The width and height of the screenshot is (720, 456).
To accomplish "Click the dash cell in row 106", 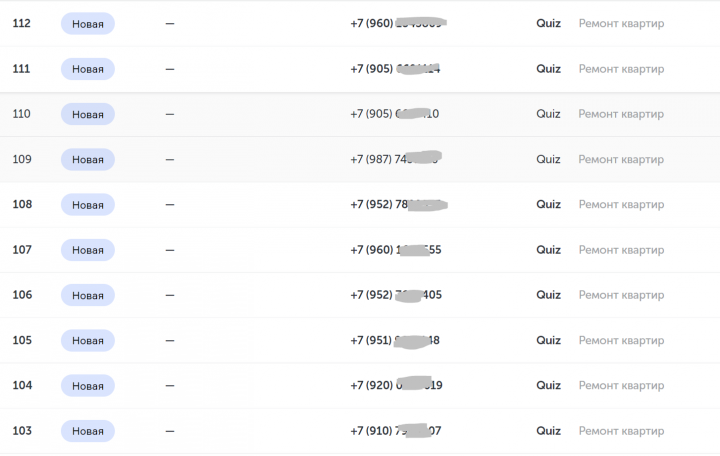I will point(169,295).
